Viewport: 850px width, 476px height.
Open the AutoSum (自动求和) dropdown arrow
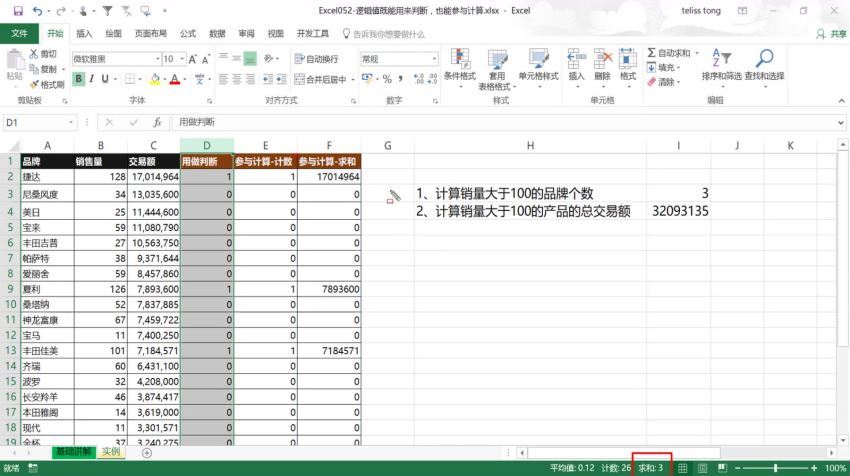click(697, 53)
